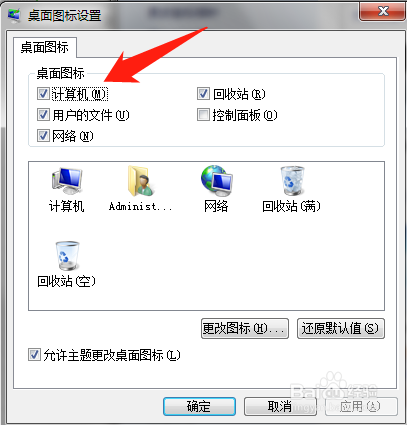The width and height of the screenshot is (407, 425).
Task: Uncheck the 计算机(M) checkbox
Action: [43, 94]
